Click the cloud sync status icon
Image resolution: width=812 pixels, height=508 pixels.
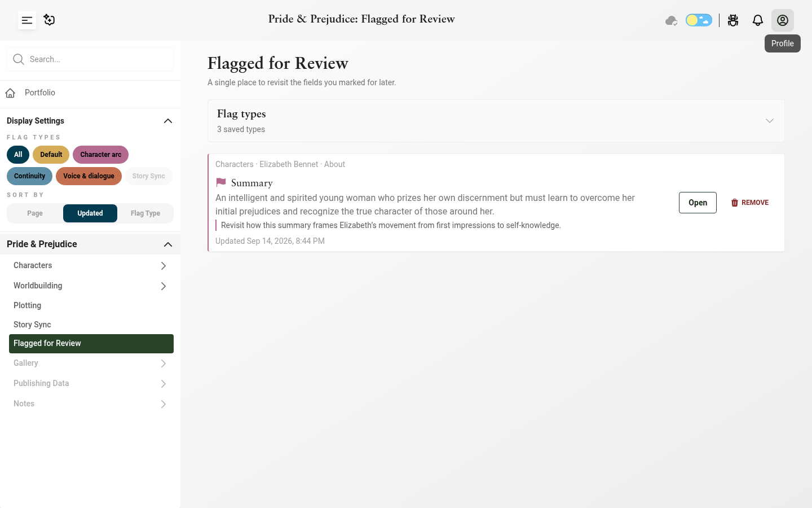click(671, 20)
